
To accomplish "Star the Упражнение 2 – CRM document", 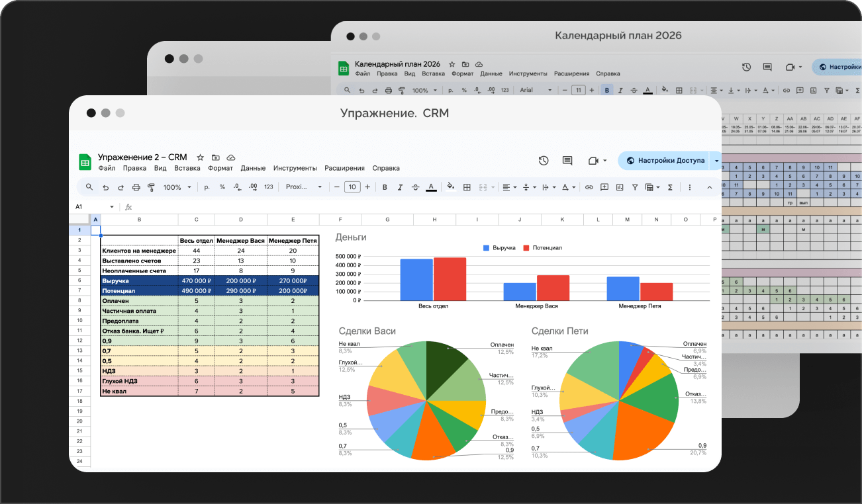I will 201,157.
